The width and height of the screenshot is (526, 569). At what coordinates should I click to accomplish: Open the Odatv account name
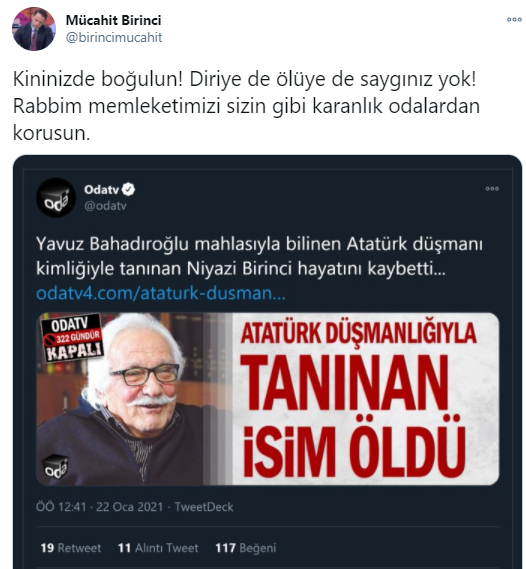coord(101,189)
